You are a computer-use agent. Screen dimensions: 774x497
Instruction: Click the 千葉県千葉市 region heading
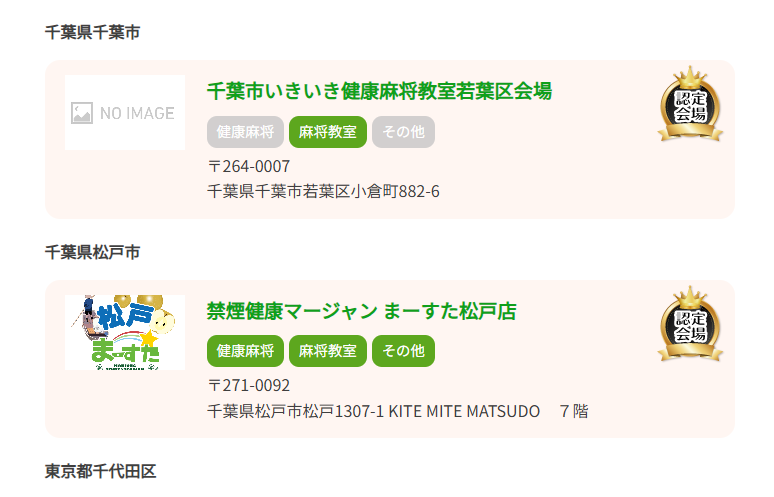coord(92,33)
